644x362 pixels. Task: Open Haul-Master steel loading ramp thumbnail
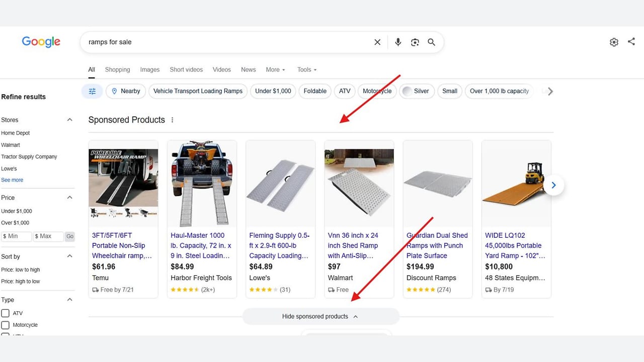pyautogui.click(x=202, y=184)
